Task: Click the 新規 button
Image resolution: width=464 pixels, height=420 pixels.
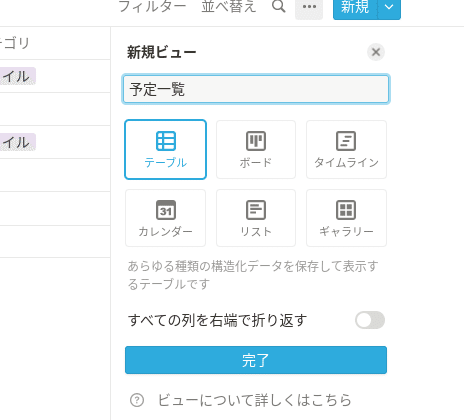Action: 355,7
